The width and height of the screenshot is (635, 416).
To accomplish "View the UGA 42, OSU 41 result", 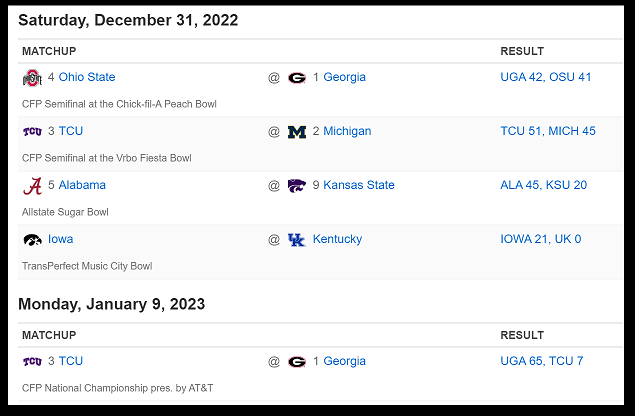I will [x=546, y=77].
